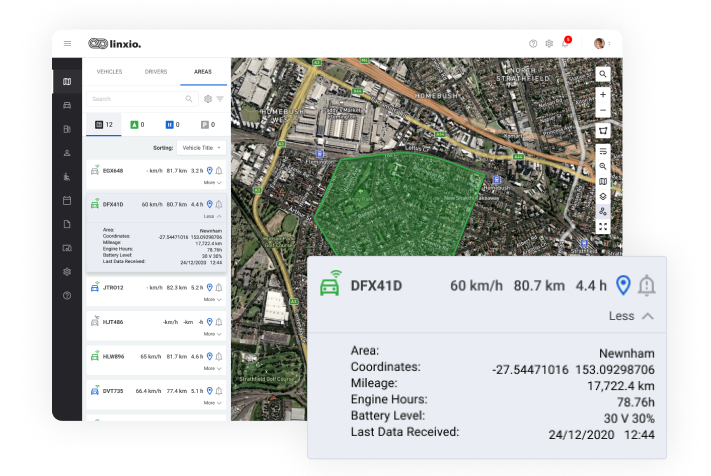The width and height of the screenshot is (711, 476).
Task: Toggle the driving status filter showing 0
Action: tap(138, 125)
